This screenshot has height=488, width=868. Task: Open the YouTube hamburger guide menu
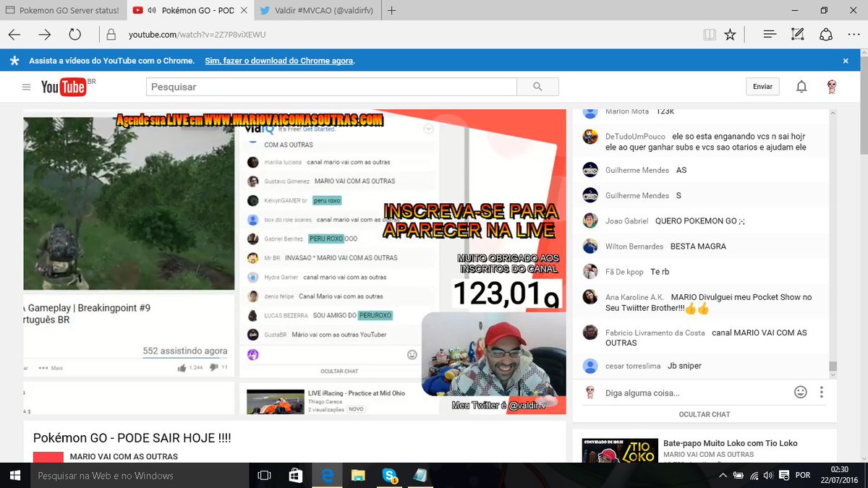coord(27,87)
